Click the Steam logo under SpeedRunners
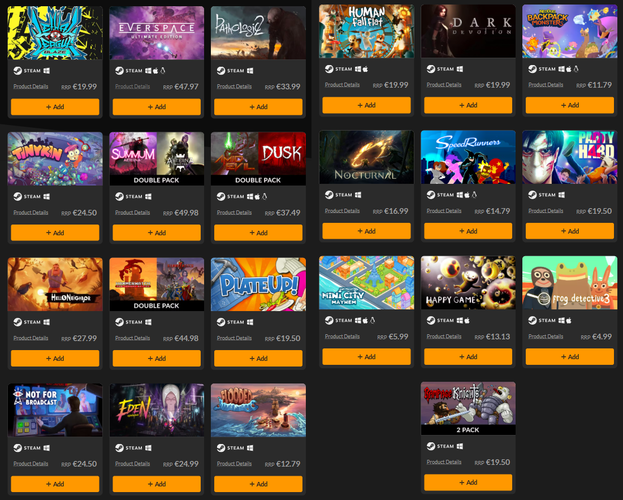The height and width of the screenshot is (500, 623). 431,195
